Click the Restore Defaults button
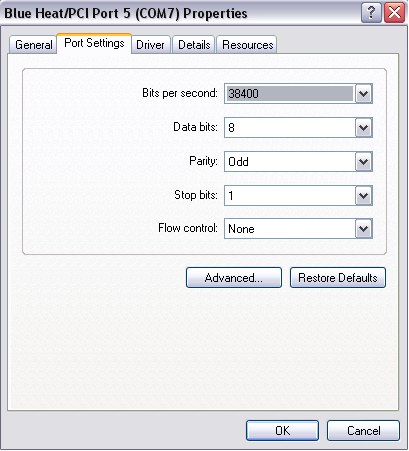 coord(338,278)
